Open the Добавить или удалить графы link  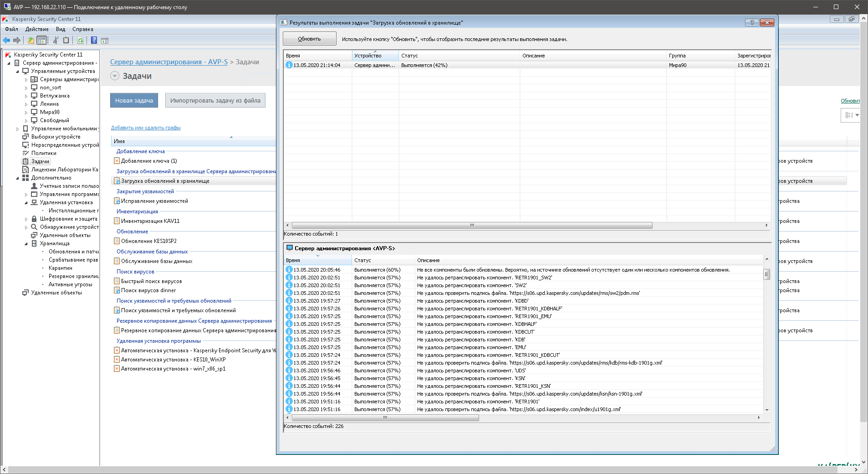(146, 128)
